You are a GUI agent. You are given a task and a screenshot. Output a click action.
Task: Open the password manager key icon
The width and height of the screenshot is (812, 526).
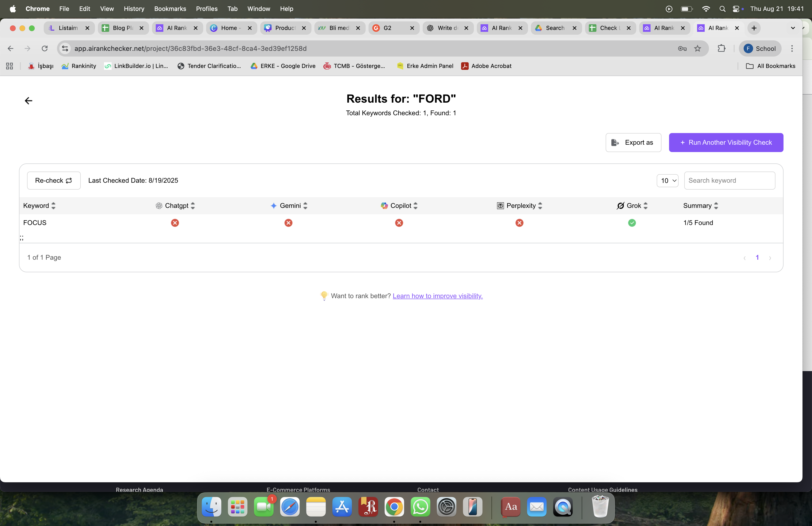coord(682,48)
